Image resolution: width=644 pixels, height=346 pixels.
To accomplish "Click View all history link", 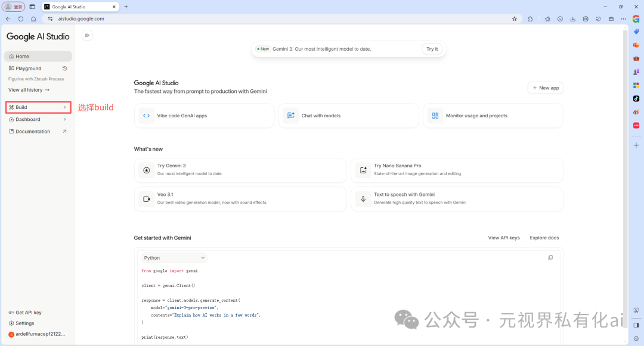I will coord(29,90).
